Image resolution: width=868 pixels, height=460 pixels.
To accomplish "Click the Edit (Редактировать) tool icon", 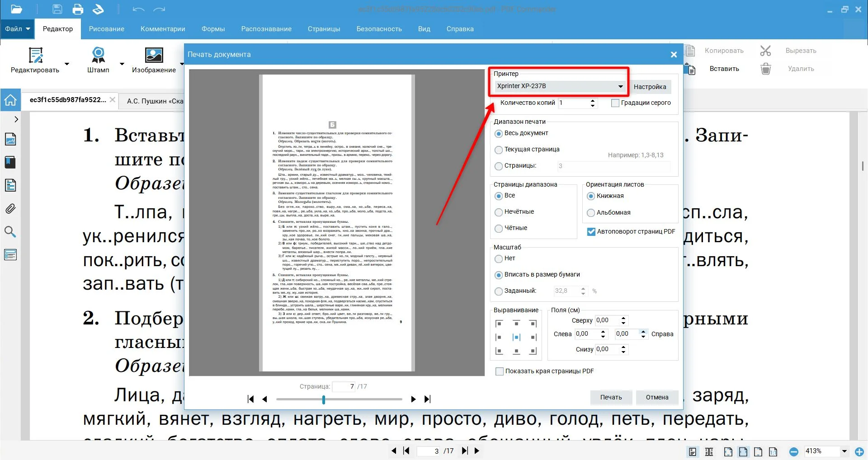I will click(35, 55).
